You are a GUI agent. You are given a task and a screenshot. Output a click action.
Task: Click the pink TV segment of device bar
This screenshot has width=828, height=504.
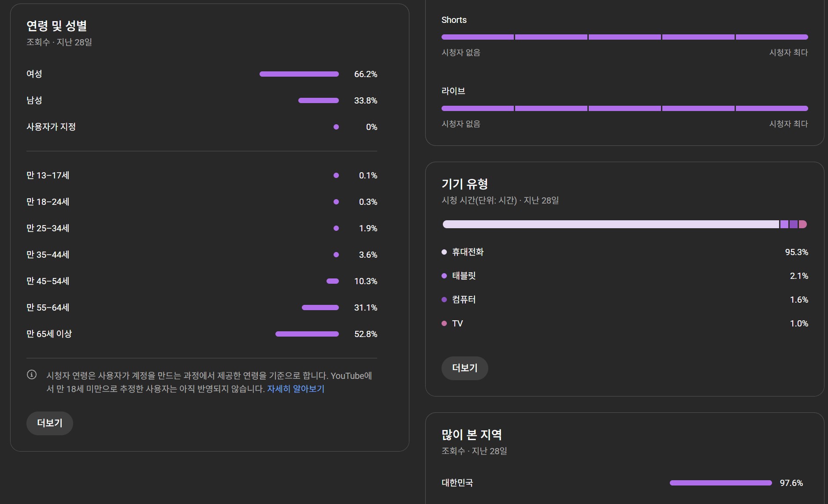click(x=803, y=224)
